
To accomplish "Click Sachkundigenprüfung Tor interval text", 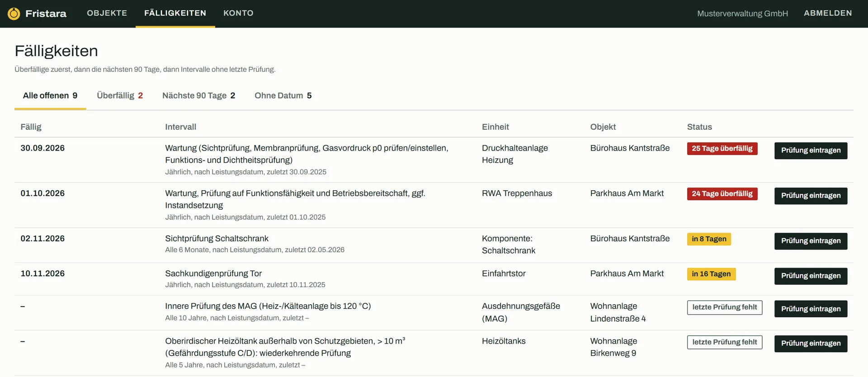I will [213, 273].
